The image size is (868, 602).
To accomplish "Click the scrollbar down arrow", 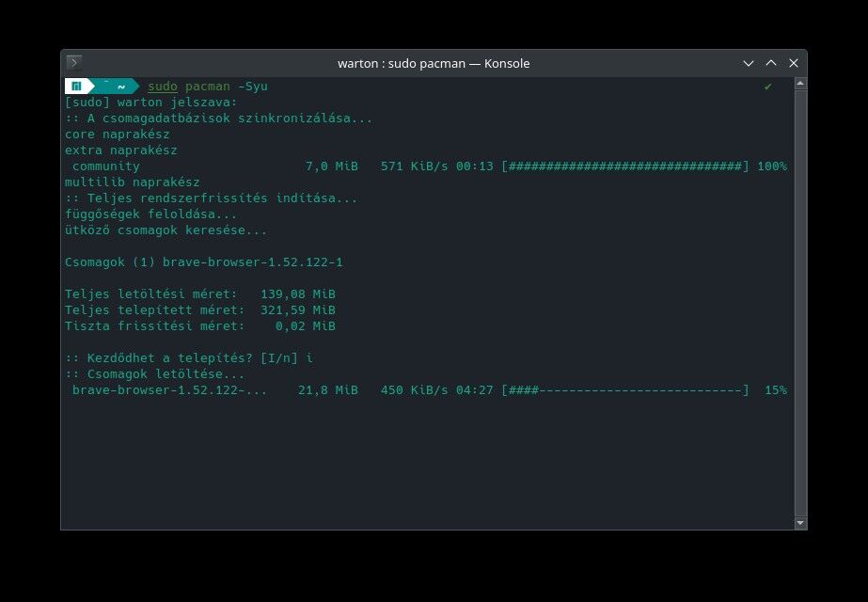I will point(800,523).
